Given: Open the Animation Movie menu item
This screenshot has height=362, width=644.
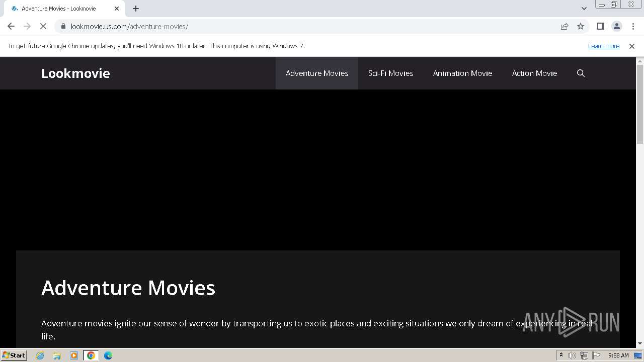Looking at the screenshot, I should (462, 73).
